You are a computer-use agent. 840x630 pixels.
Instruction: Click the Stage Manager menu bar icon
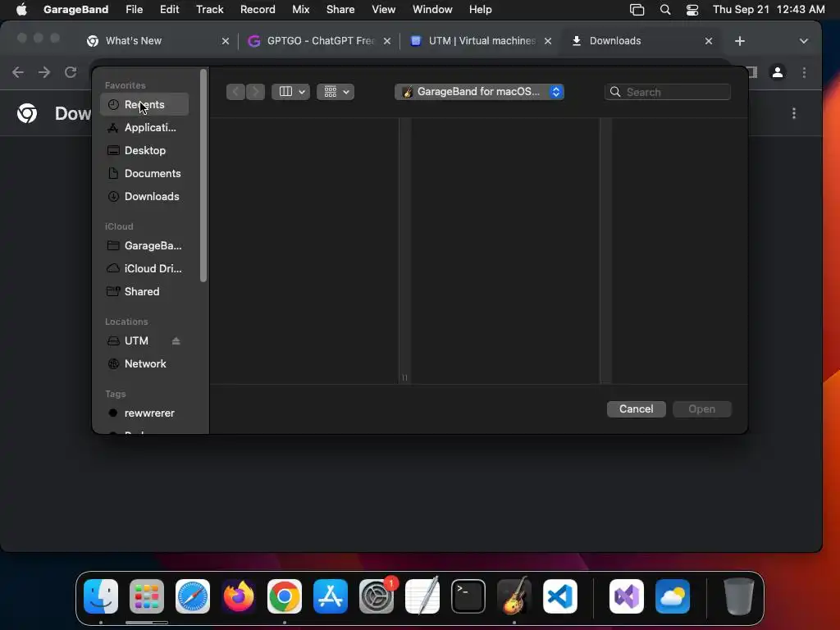point(637,10)
